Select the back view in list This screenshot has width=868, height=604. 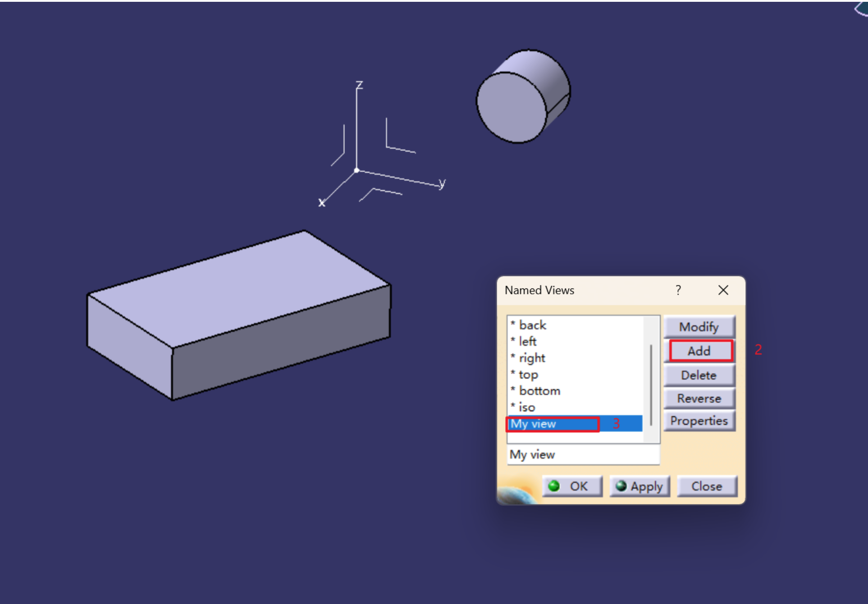click(532, 325)
